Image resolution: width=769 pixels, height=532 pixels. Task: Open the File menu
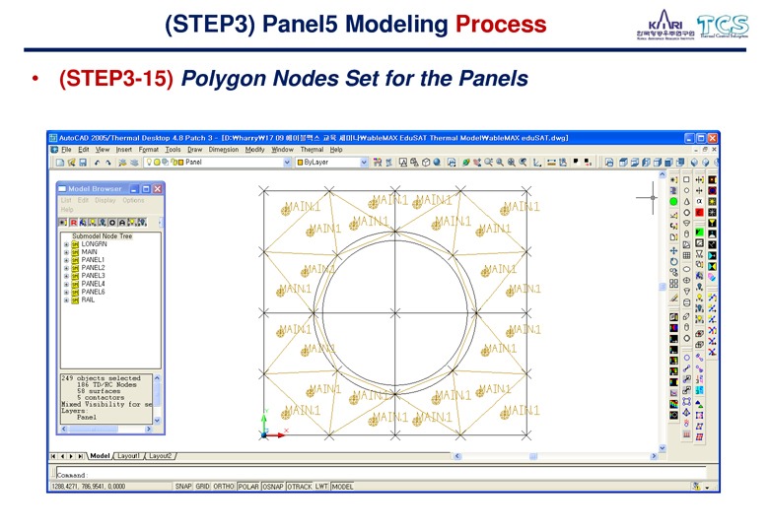tap(67, 150)
